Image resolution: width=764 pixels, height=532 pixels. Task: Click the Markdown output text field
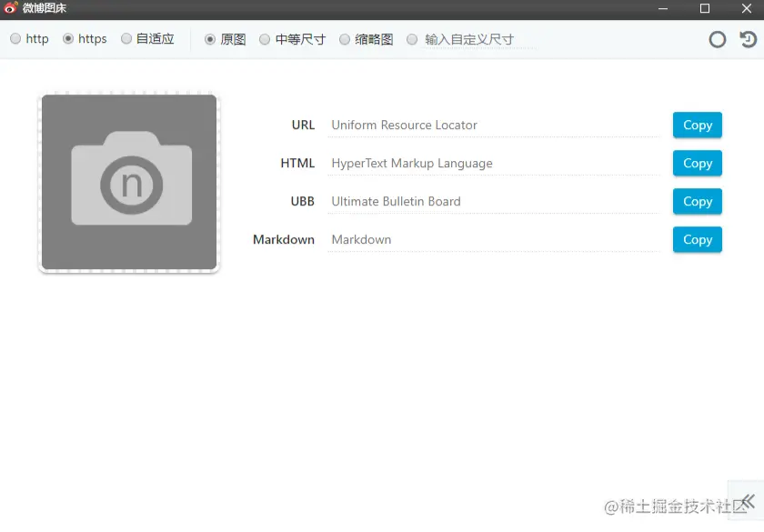[494, 240]
